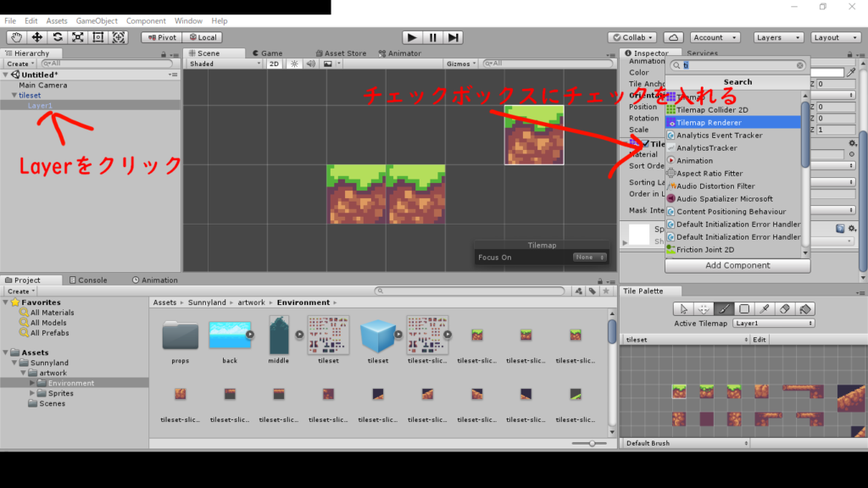The width and height of the screenshot is (868, 488).
Task: Collapse the tileset object in Hierarchy
Action: pyautogui.click(x=14, y=96)
